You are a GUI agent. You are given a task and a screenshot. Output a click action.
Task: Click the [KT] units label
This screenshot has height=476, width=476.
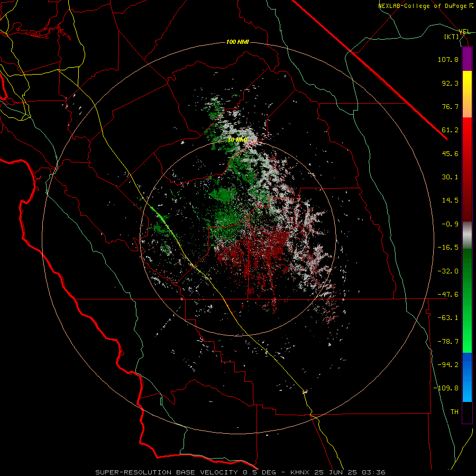point(452,36)
